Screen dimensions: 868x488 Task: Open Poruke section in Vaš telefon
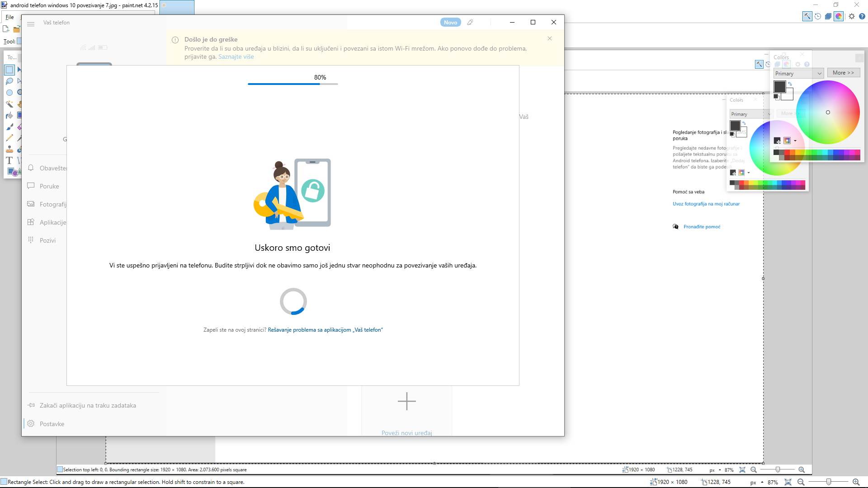point(49,186)
